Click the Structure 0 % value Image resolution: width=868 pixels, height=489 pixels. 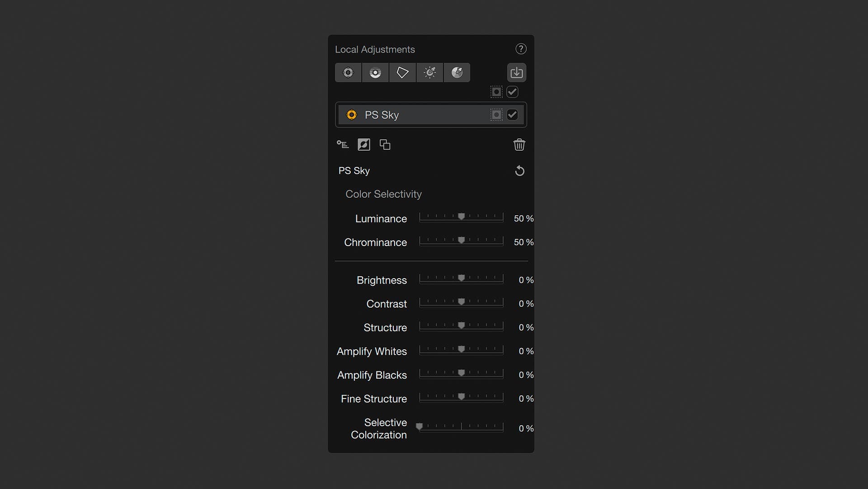(x=526, y=328)
